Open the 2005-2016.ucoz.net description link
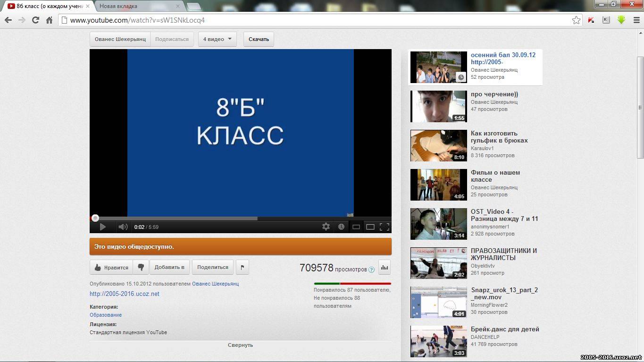Image resolution: width=644 pixels, height=362 pixels. click(x=125, y=294)
